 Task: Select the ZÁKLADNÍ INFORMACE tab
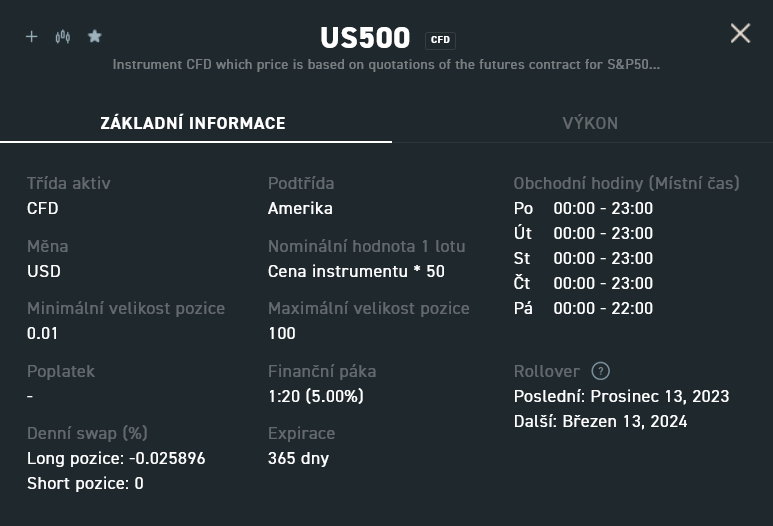(193, 123)
